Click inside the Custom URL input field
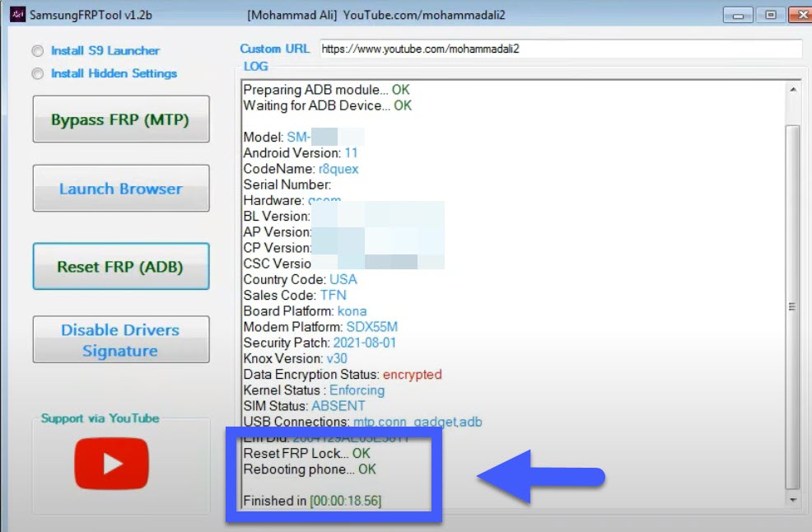The height and width of the screenshot is (532, 812). tap(561, 49)
